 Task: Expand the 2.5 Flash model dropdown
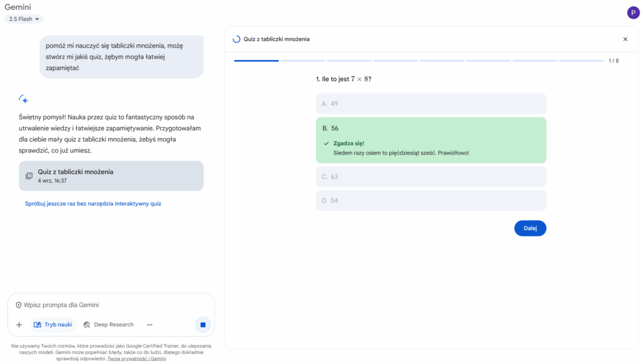[x=24, y=19]
